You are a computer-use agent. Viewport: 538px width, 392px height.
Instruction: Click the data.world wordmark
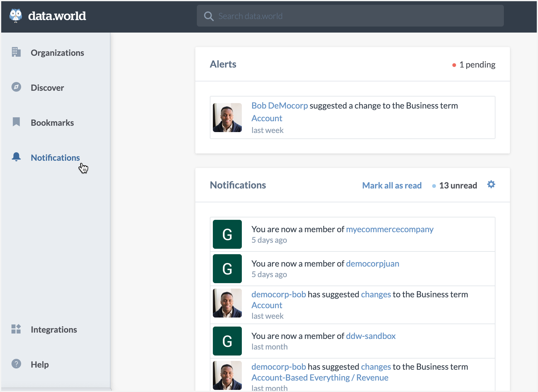pyautogui.click(x=57, y=16)
